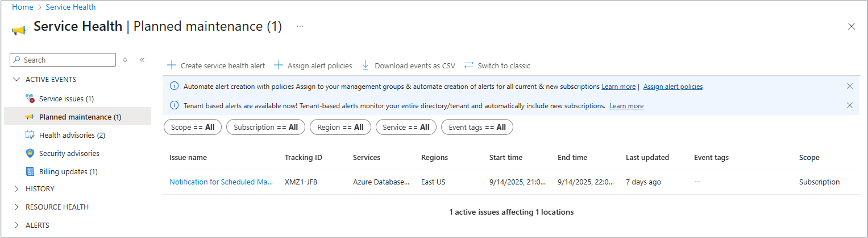Viewport: 868px width, 238px height.
Task: Click the Service issues sidebar icon
Action: click(30, 99)
